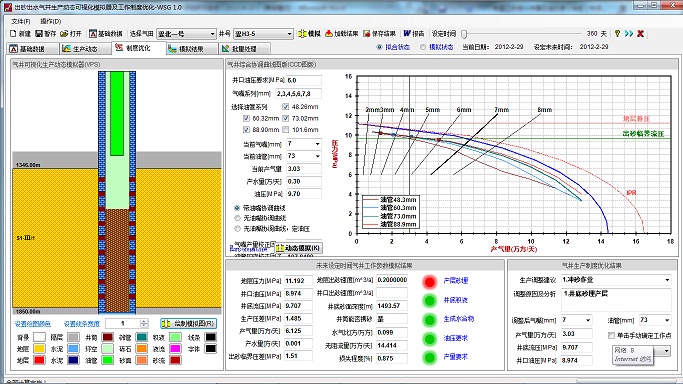Click the 产层砂埋 link label
This screenshot has height=384, width=683.
(456, 281)
